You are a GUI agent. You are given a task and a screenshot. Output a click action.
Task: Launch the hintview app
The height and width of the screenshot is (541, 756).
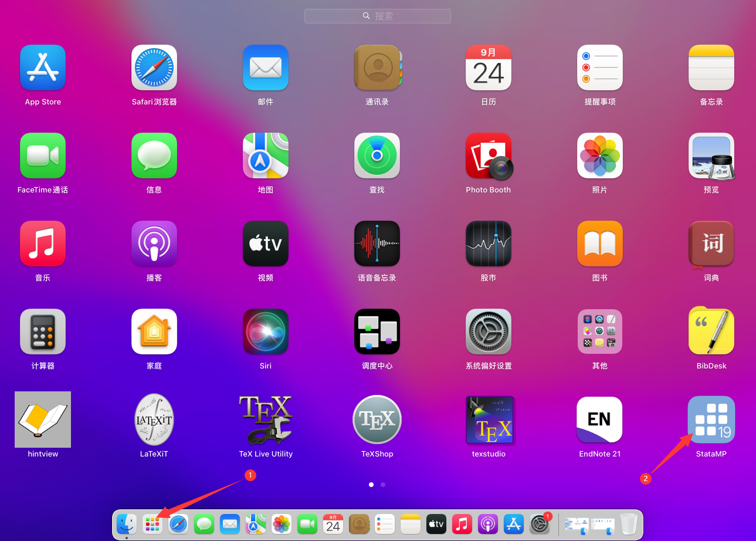(43, 420)
